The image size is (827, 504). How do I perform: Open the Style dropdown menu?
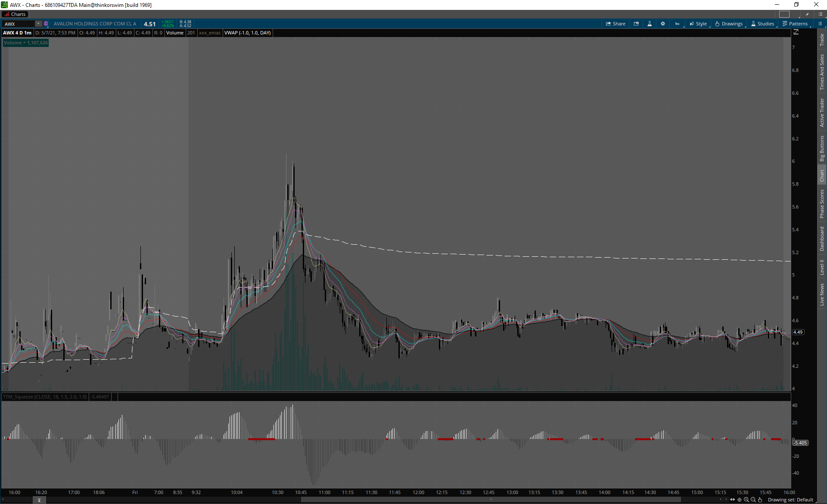[x=698, y=24]
